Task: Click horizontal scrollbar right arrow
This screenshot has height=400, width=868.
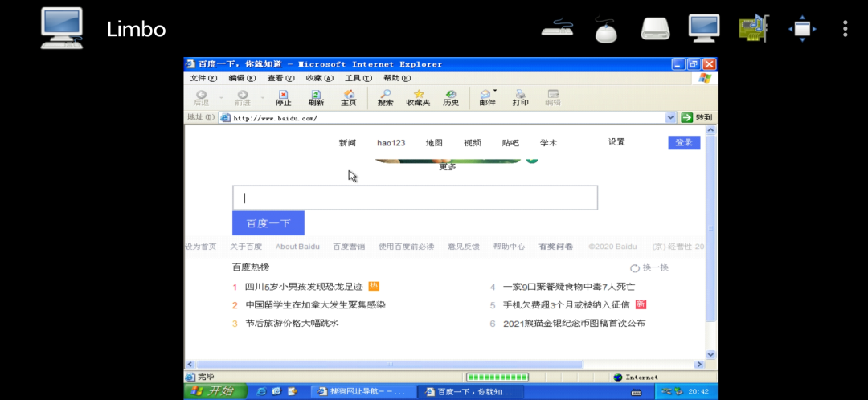Action: pyautogui.click(x=700, y=365)
